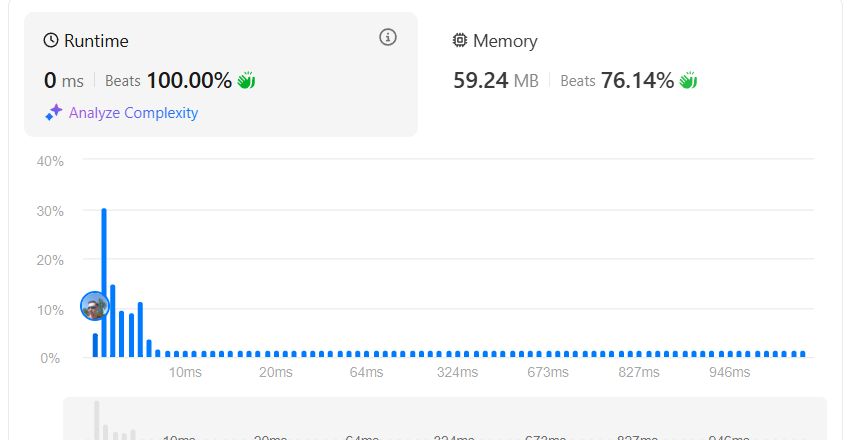851x440 pixels.
Task: Click the 946ms axis label
Action: [x=729, y=373]
